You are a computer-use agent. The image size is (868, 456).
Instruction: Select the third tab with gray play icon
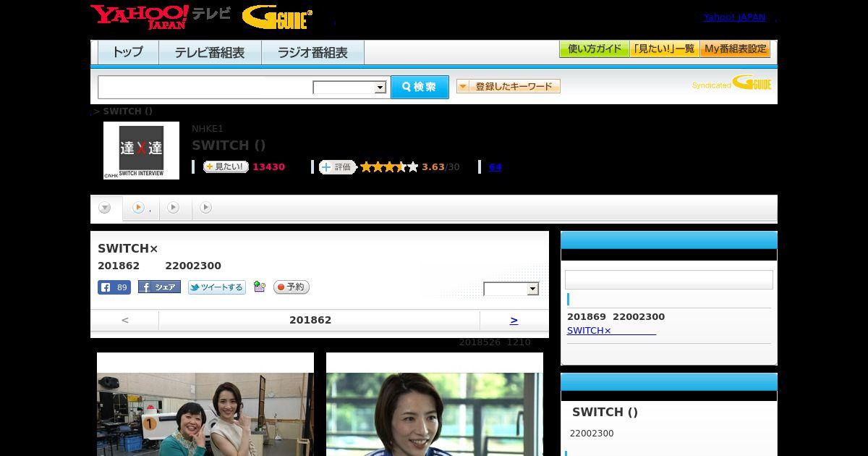174,208
